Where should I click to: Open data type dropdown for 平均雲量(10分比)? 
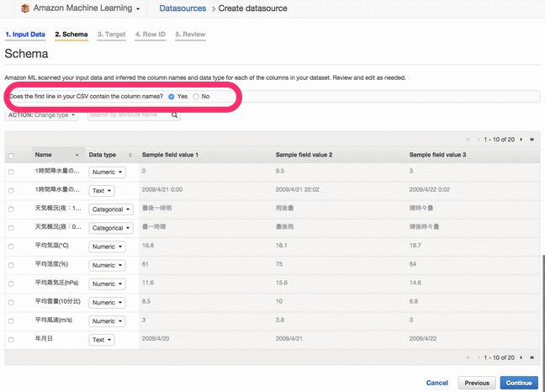(107, 303)
